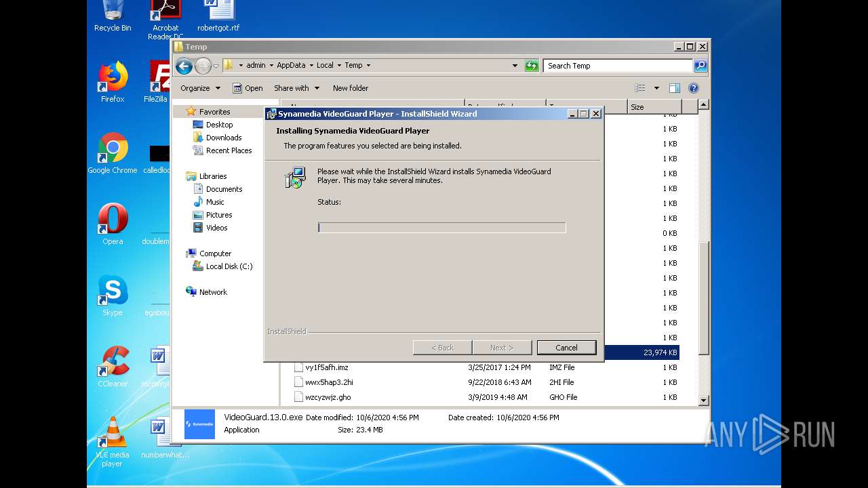This screenshot has height=488, width=868.
Task: Launch Skype from the desktop
Action: 113,296
